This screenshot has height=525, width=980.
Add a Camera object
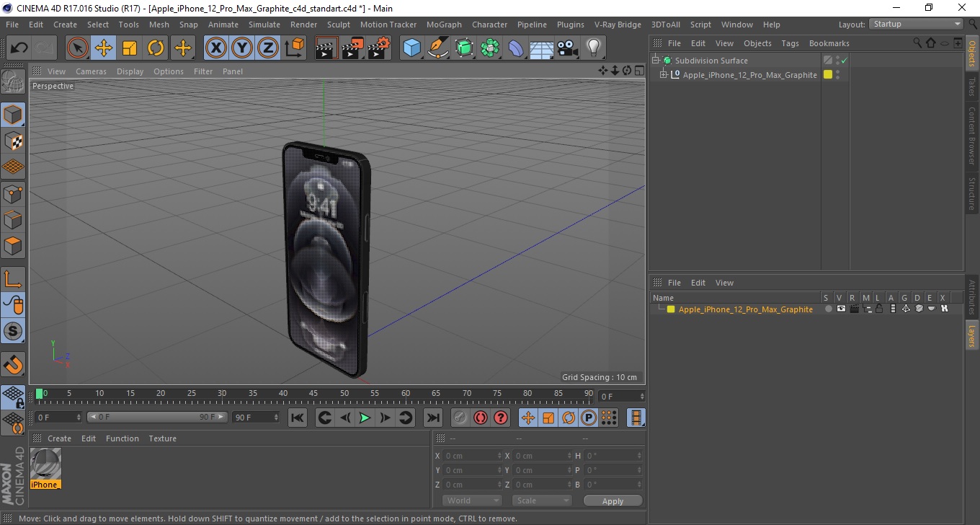pos(567,48)
